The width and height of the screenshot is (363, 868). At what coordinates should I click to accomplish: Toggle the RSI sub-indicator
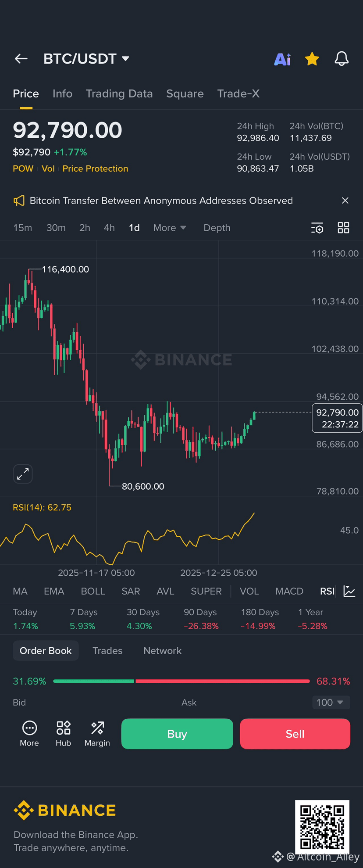[x=327, y=592]
